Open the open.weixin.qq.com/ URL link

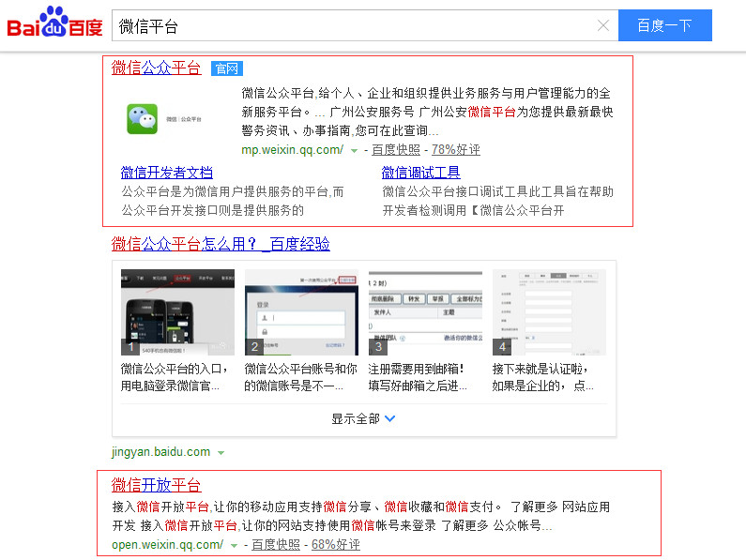click(x=167, y=544)
